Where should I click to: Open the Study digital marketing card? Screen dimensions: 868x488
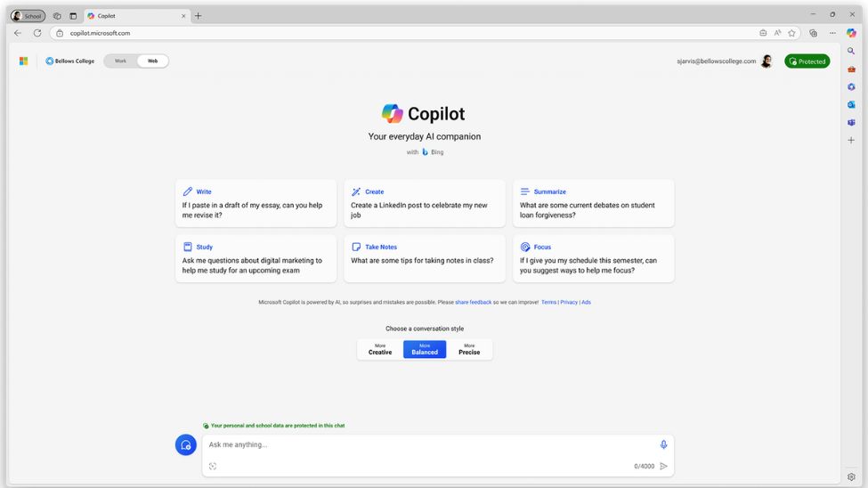tap(256, 258)
